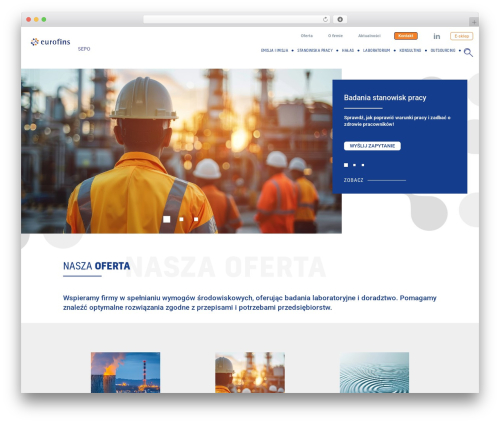
Task: Open the flaming chimney offer thumbnail
Action: pos(125,372)
